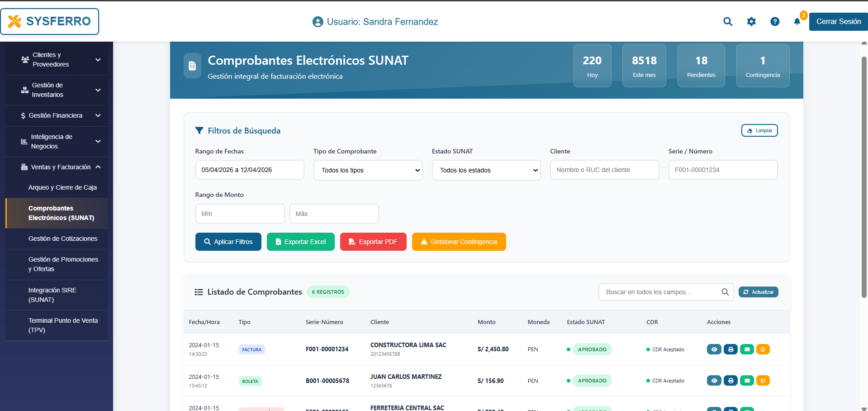Click the 8518 Este mes stat card

pyautogui.click(x=644, y=66)
